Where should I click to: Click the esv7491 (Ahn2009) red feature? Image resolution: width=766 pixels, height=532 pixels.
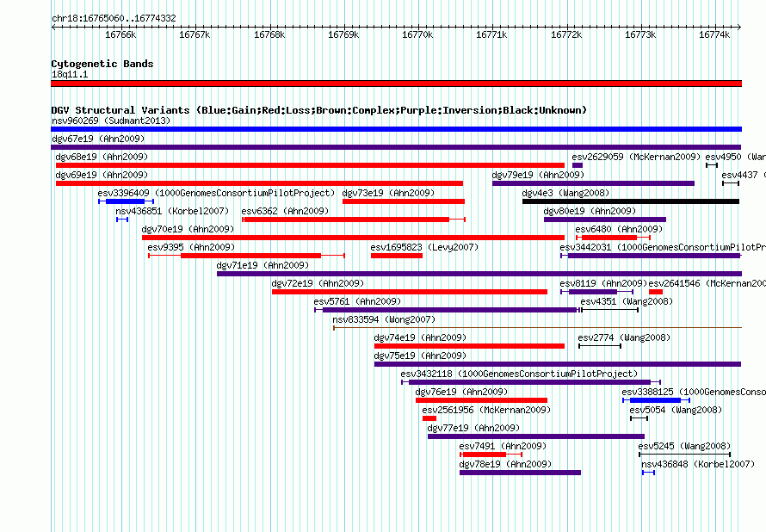click(491, 455)
